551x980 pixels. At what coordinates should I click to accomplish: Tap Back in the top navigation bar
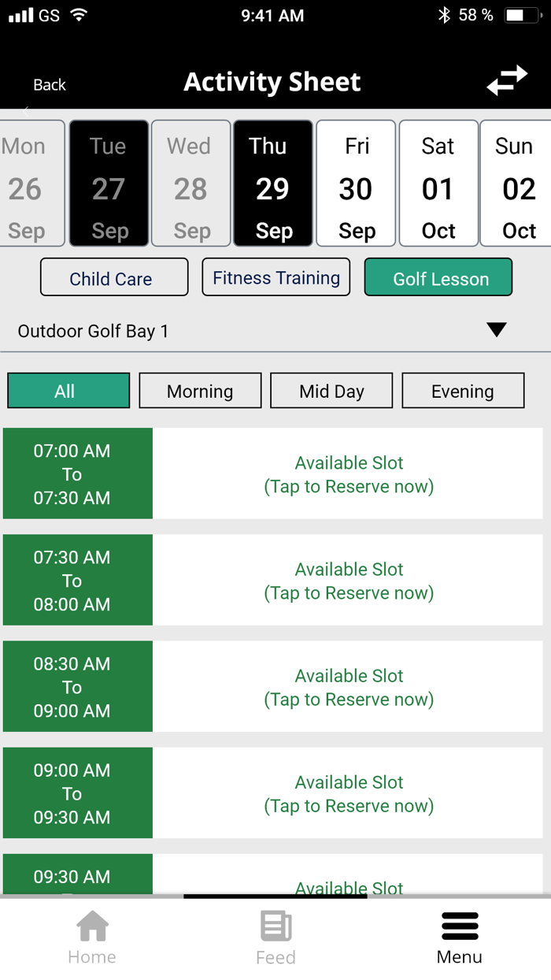click(x=49, y=84)
